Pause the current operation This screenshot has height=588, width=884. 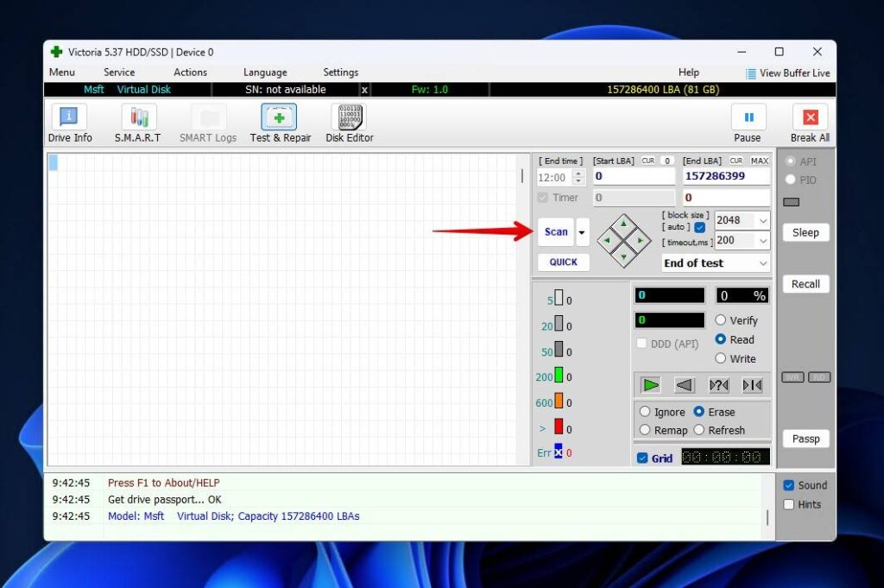click(x=748, y=121)
